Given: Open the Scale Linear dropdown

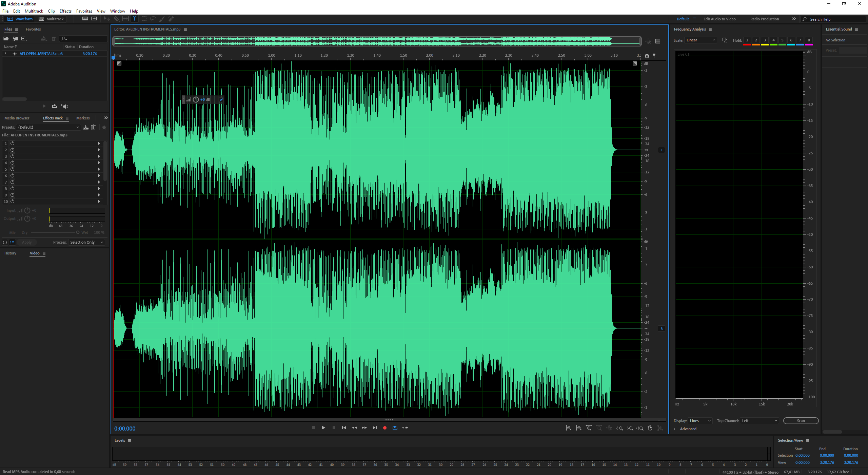Looking at the screenshot, I should pos(700,40).
